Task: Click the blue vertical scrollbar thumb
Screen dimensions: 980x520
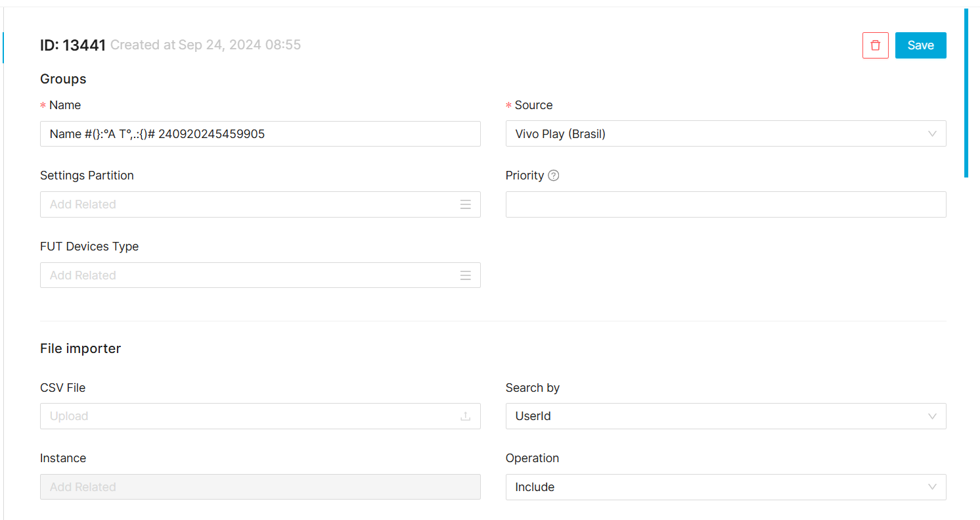Action: click(x=966, y=92)
